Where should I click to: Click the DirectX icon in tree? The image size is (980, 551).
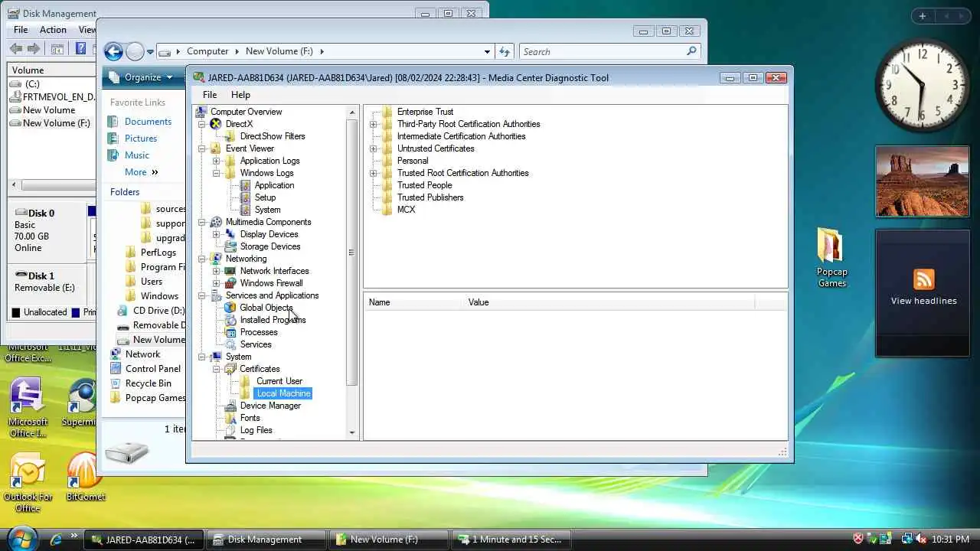pos(216,124)
